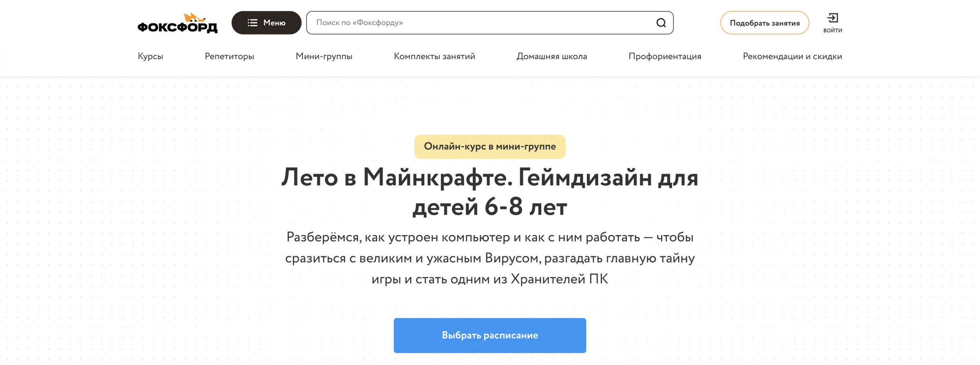Click the Онлайн-курс в мини-группе badge
The height and width of the screenshot is (365, 980).
click(x=490, y=146)
